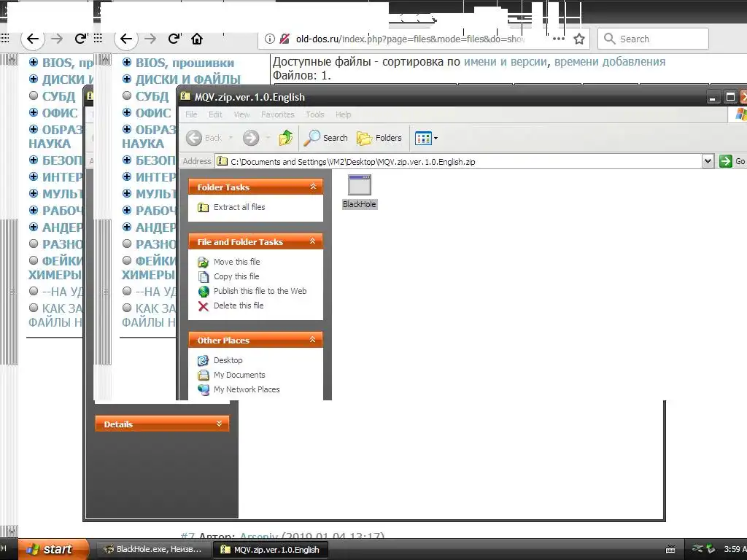Viewport: 747px width, 560px height.
Task: Click the Back button in Explorer toolbar
Action: (x=204, y=138)
